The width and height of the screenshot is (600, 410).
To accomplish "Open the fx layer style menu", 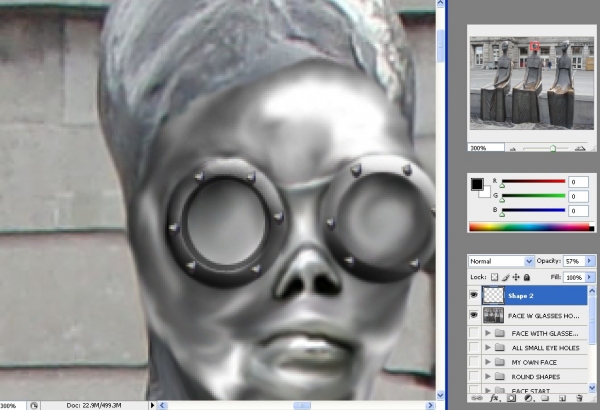I will (x=494, y=398).
